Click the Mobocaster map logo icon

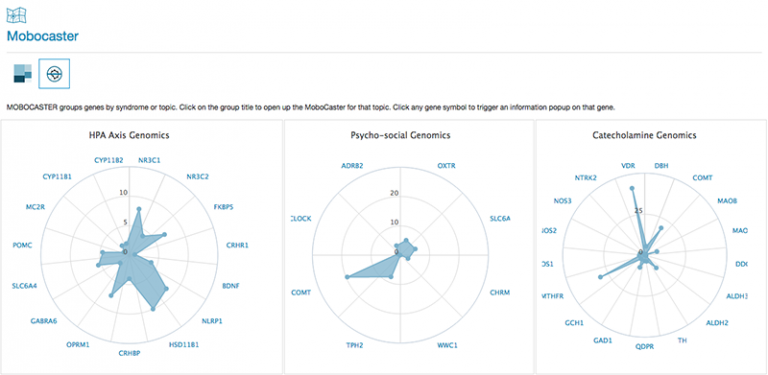click(16, 15)
